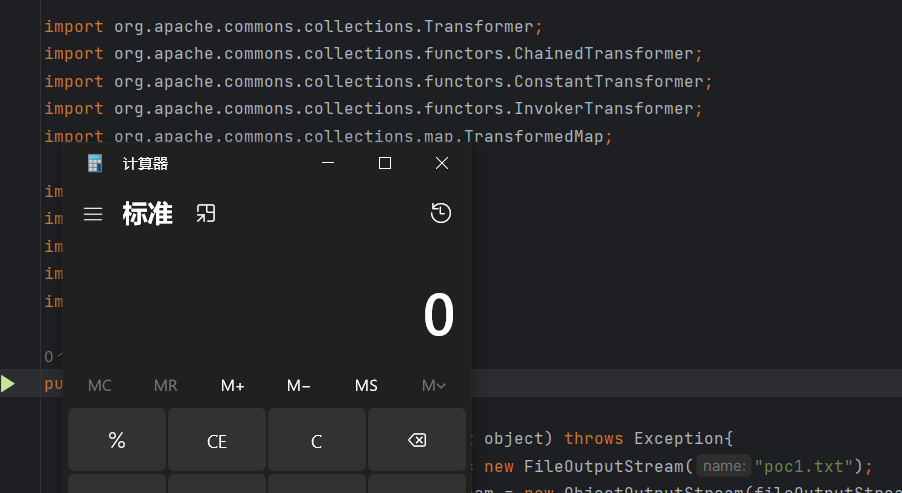This screenshot has width=902, height=493.
Task: Click the green run gutter arrow
Action: (x=8, y=384)
